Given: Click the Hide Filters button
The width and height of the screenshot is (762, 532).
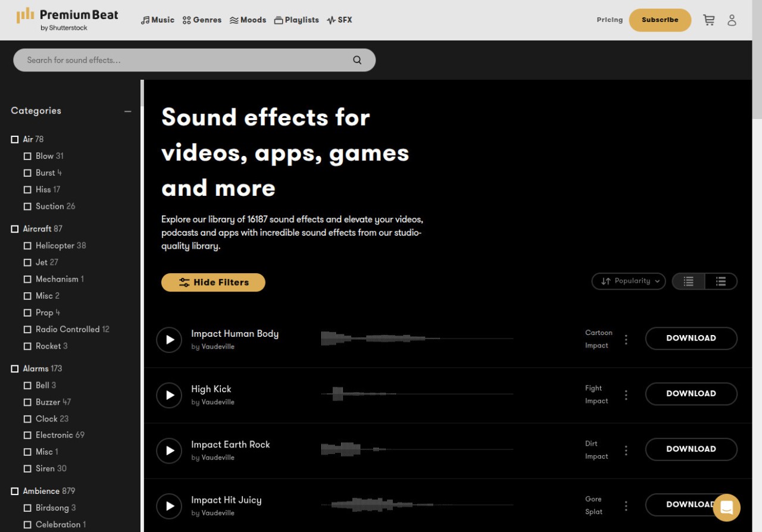Looking at the screenshot, I should click(213, 283).
